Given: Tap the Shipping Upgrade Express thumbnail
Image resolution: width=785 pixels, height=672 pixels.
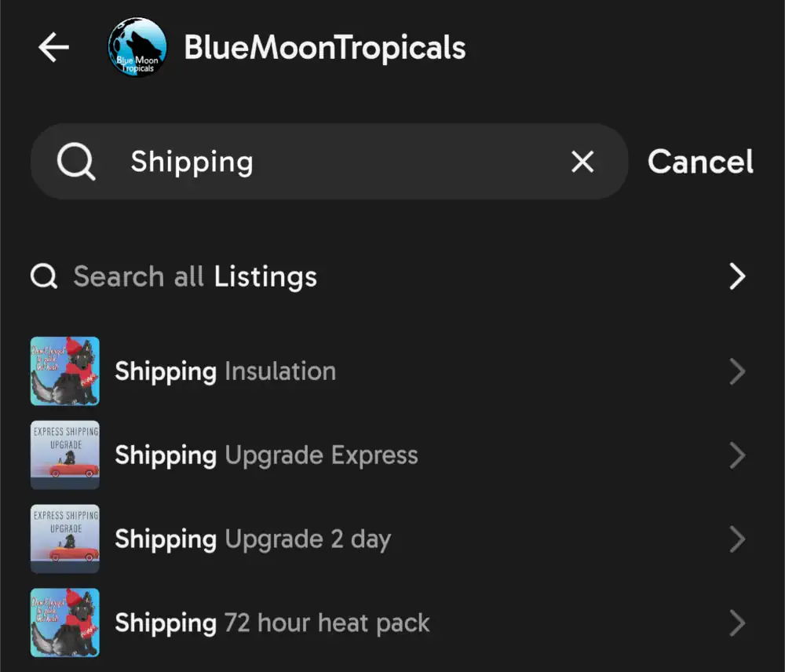Looking at the screenshot, I should click(x=65, y=455).
